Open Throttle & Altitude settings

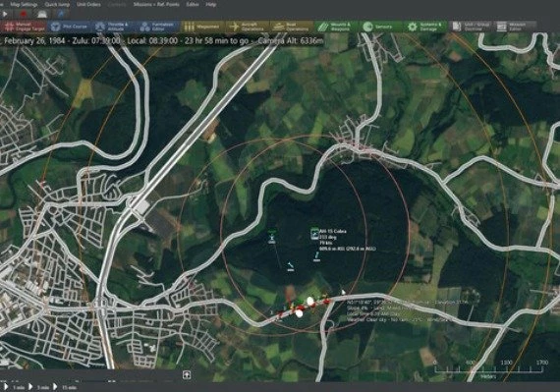114,27
